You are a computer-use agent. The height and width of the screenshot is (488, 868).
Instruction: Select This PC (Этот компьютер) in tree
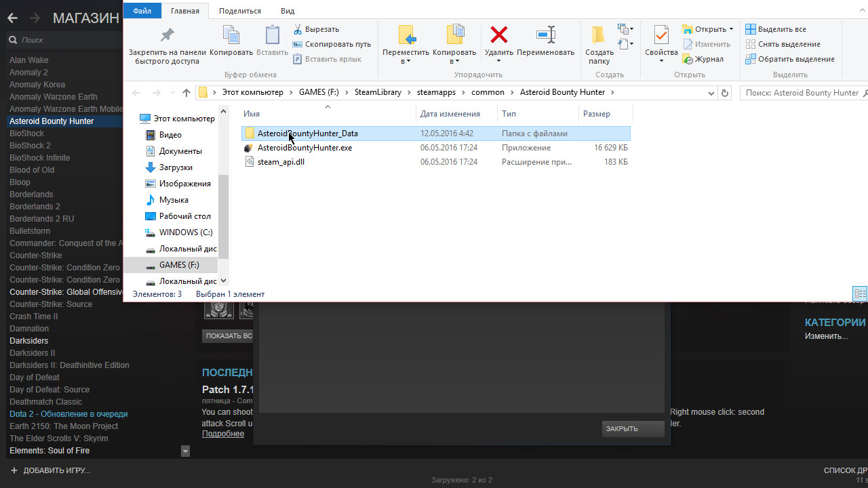point(177,119)
